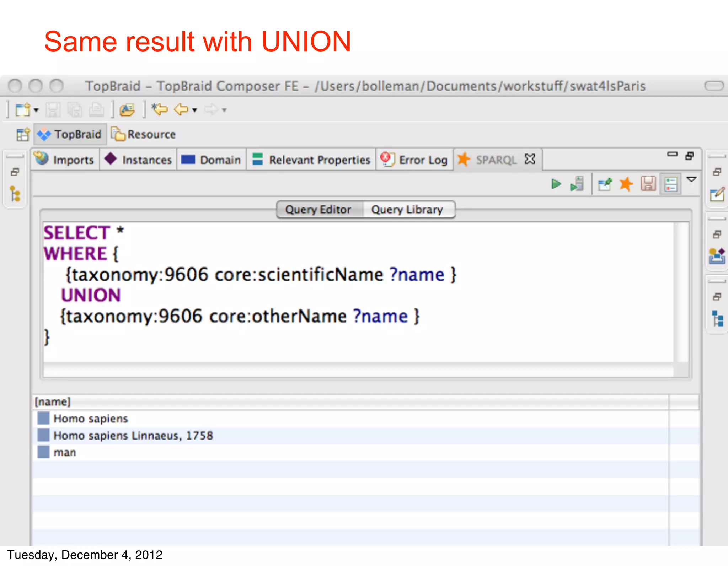The image size is (728, 566).
Task: Open the perspective chooser icon
Action: tap(23, 135)
